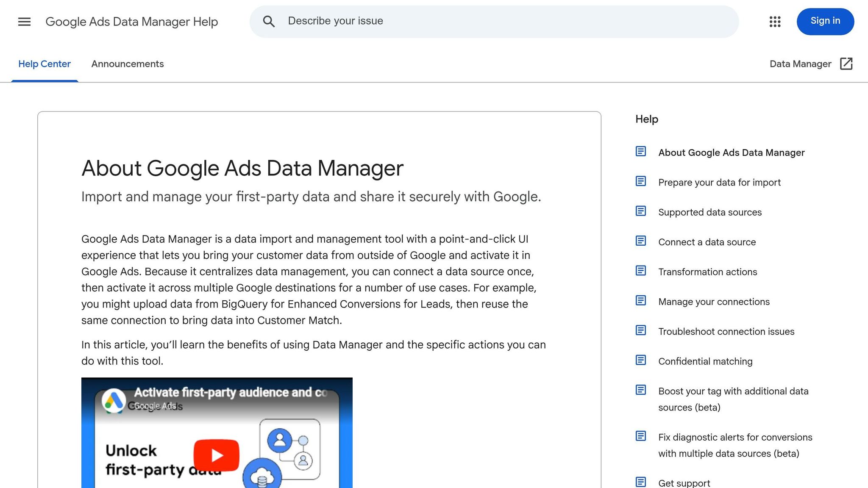This screenshot has height=488, width=868.
Task: Click paragraph starting 'In this article, you'll learn'
Action: click(x=314, y=353)
